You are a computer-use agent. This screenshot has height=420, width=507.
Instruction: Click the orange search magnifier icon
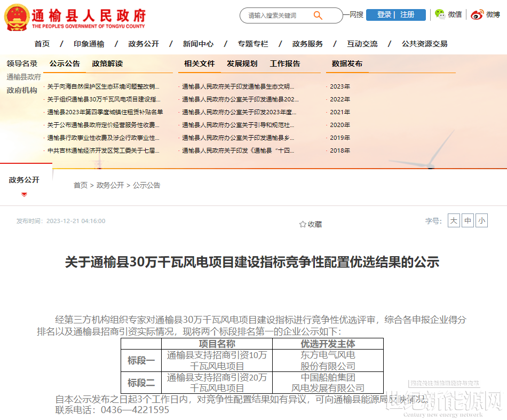pyautogui.click(x=318, y=15)
